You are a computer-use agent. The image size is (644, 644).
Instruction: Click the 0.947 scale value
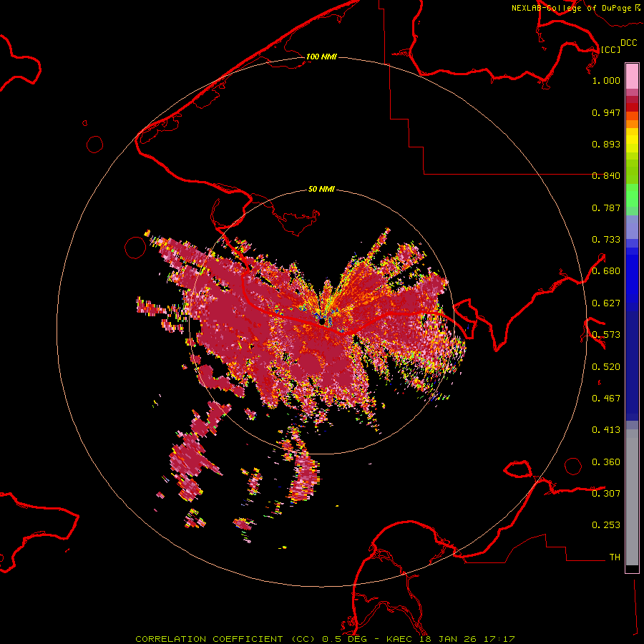coord(606,112)
